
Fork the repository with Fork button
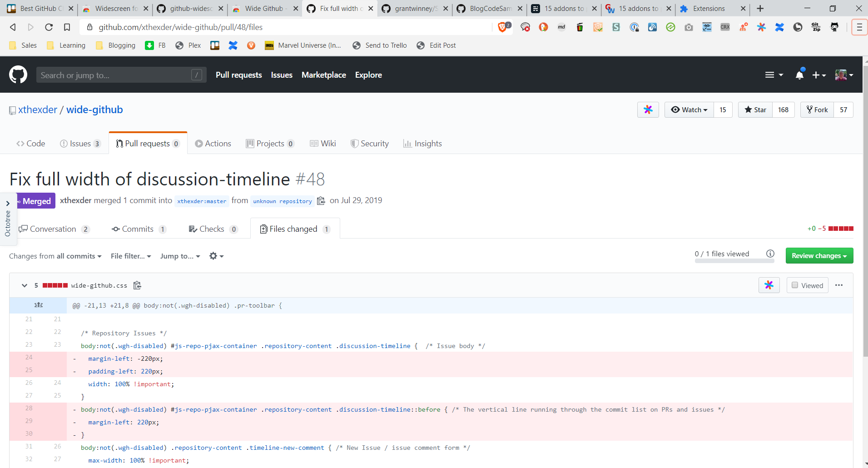point(817,110)
